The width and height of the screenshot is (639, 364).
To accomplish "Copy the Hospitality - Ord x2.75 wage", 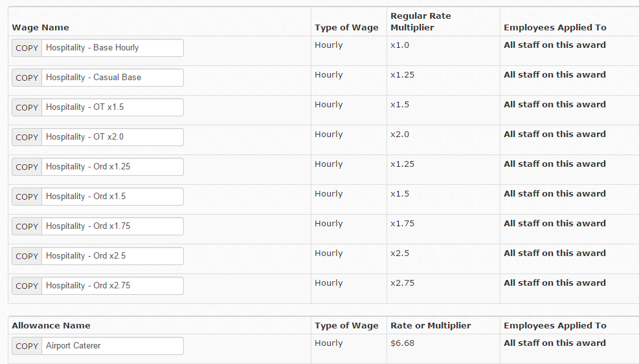I will point(27,286).
